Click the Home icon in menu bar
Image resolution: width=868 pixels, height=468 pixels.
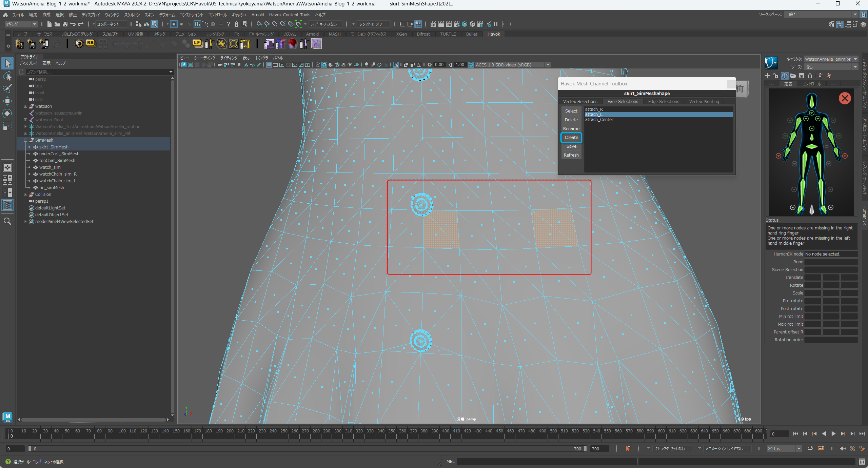(5, 15)
